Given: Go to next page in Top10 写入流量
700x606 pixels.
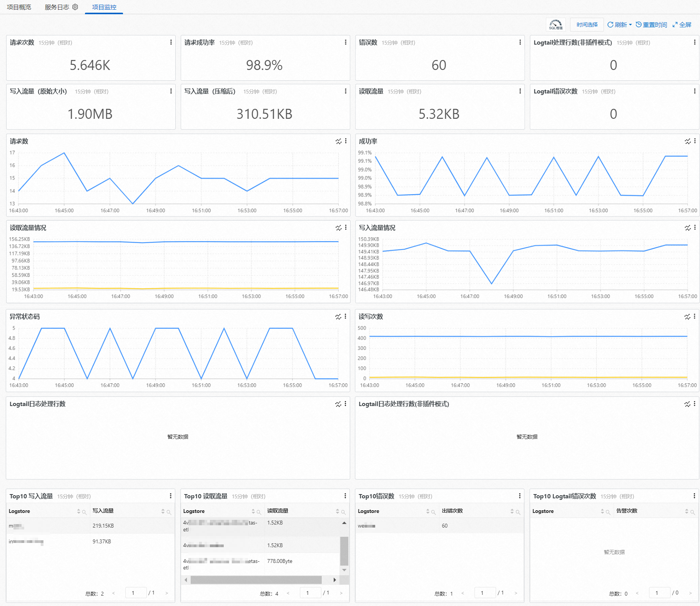Looking at the screenshot, I should pyautogui.click(x=167, y=593).
